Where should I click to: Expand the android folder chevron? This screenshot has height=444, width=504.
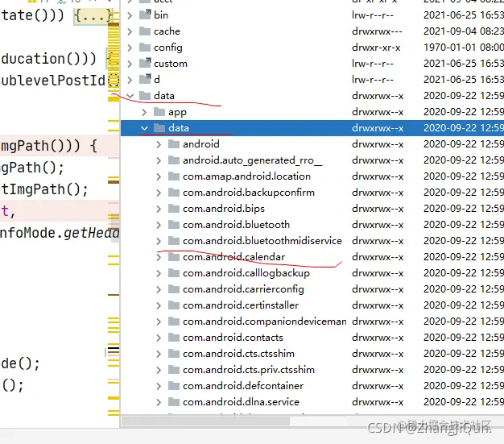tap(159, 144)
